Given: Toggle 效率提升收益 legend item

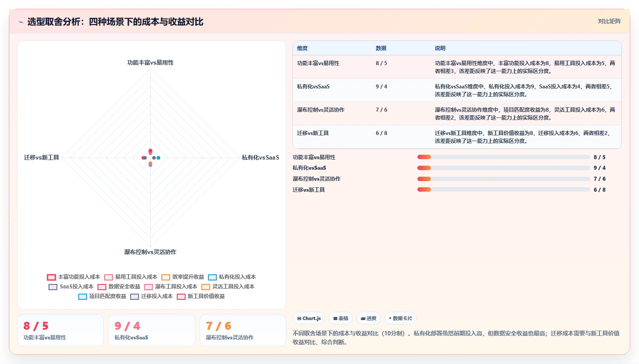Looking at the screenshot, I should [x=183, y=277].
